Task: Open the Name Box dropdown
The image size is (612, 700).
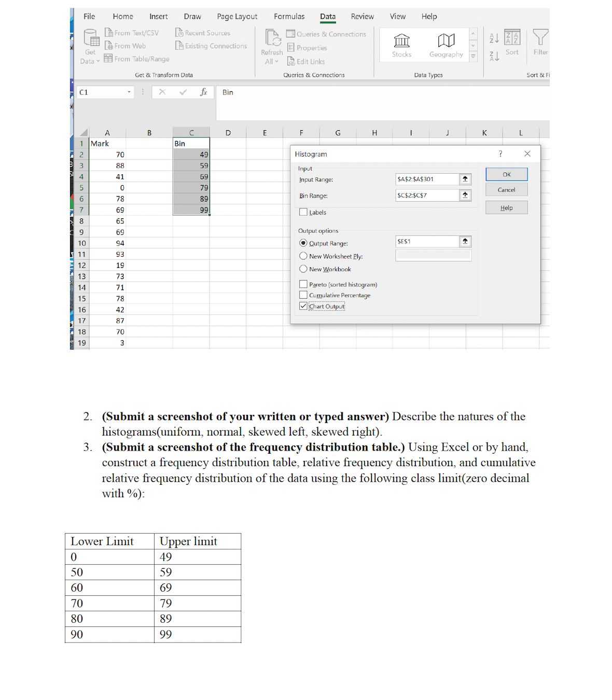Action: tap(129, 92)
